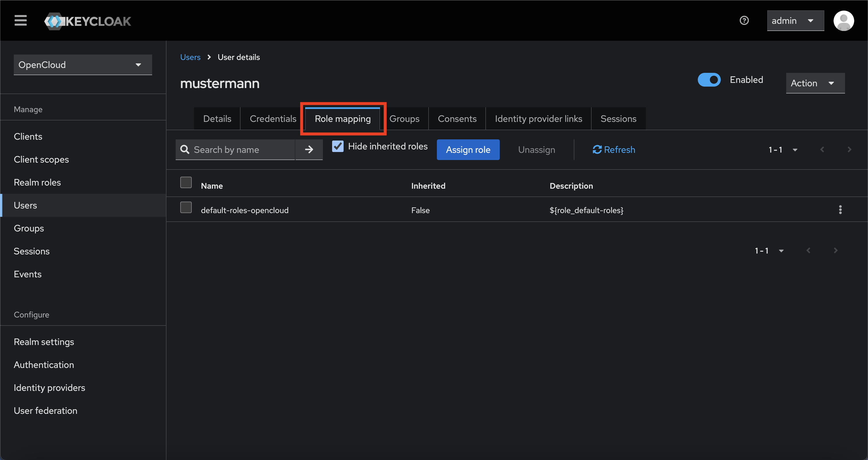Refresh the role mapping list
The height and width of the screenshot is (460, 868).
[x=614, y=149]
